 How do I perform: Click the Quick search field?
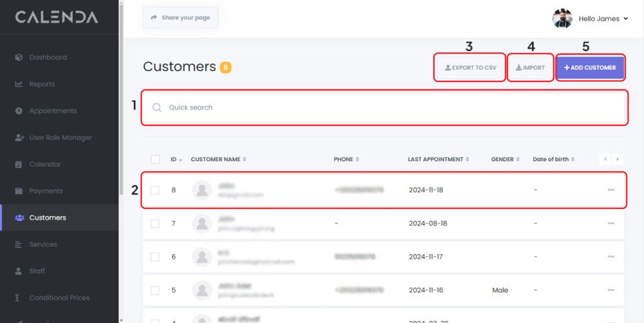(384, 108)
